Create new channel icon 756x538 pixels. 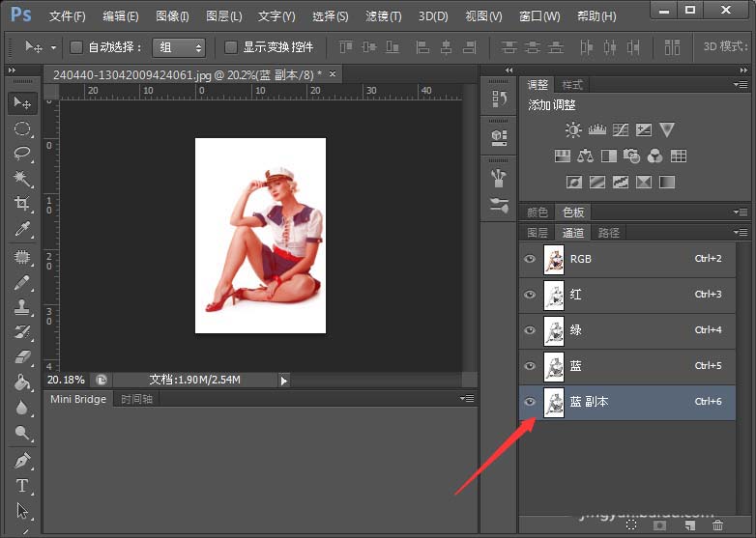[690, 525]
